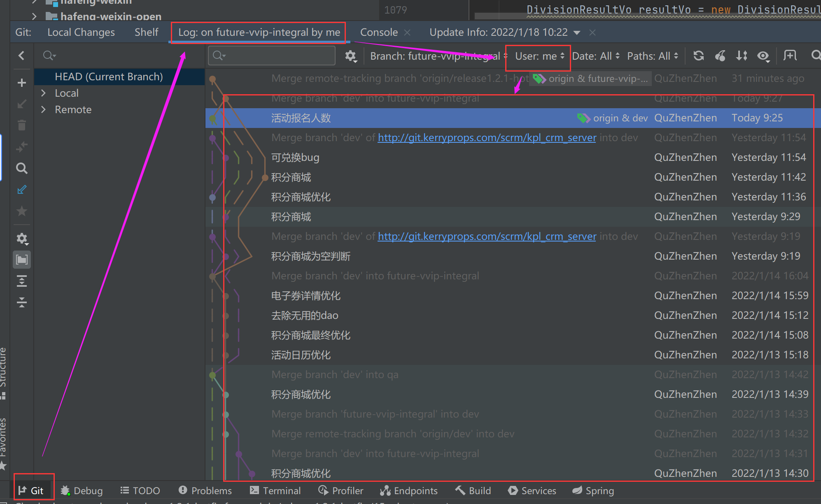The width and height of the screenshot is (821, 504).
Task: Open the Console tab
Action: click(x=379, y=32)
